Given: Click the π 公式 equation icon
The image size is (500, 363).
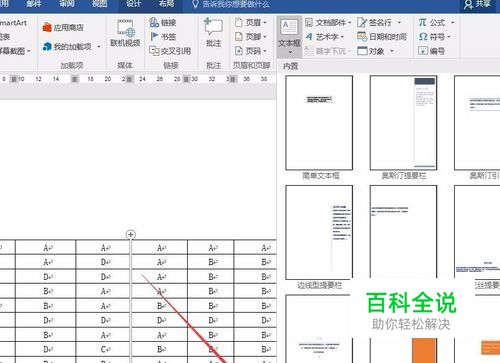Looking at the screenshot, I should tap(422, 23).
